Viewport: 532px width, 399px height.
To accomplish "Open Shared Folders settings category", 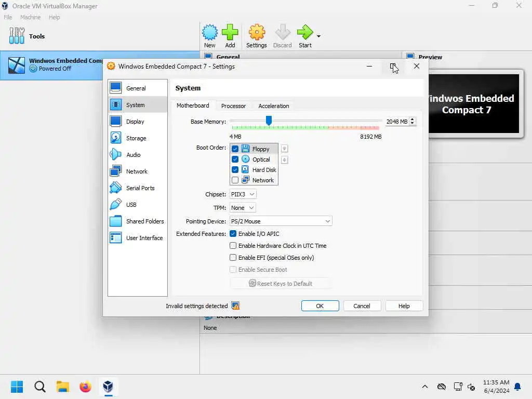I will click(x=137, y=221).
